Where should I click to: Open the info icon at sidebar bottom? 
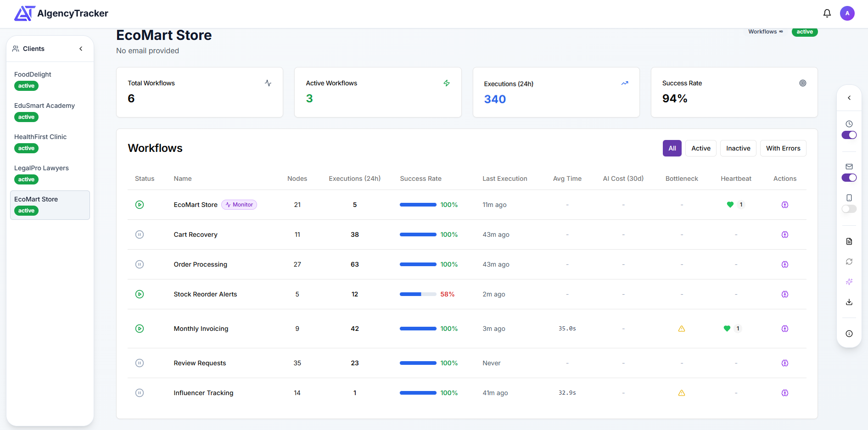[x=849, y=334]
